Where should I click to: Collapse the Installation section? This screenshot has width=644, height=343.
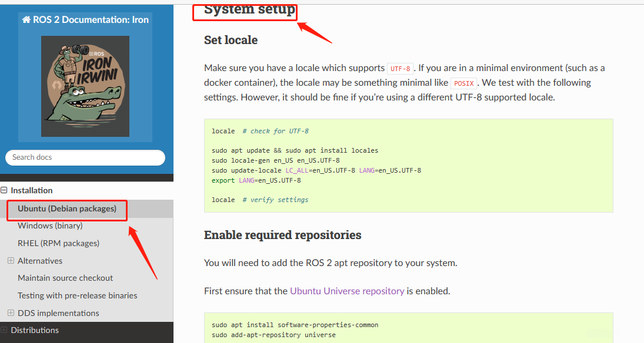(x=4, y=190)
